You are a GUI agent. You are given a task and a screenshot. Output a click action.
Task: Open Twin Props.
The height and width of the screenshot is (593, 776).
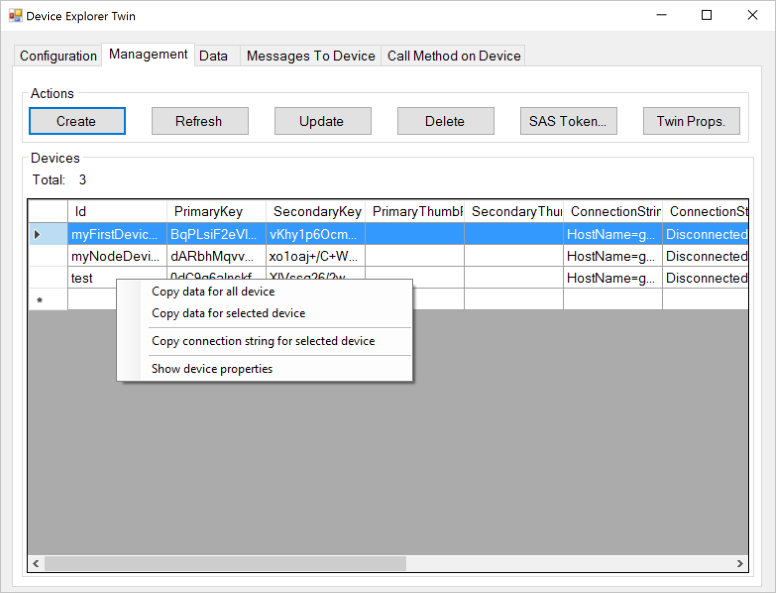(x=691, y=121)
